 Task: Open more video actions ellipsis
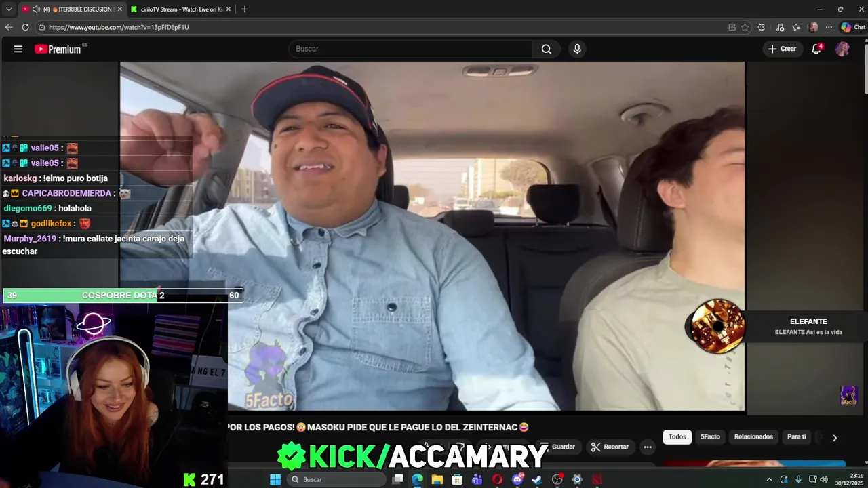[x=648, y=447]
